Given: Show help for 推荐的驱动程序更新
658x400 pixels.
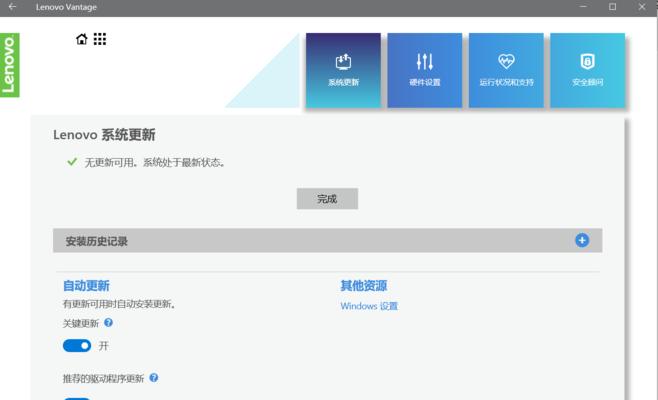Looking at the screenshot, I should (x=154, y=378).
